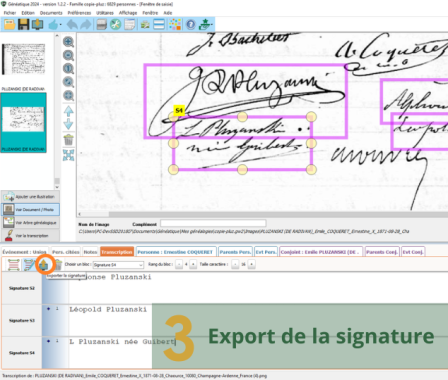Viewport: 448px width, 380px height.
Task: Zoom out of the document image
Action: (x=68, y=55)
